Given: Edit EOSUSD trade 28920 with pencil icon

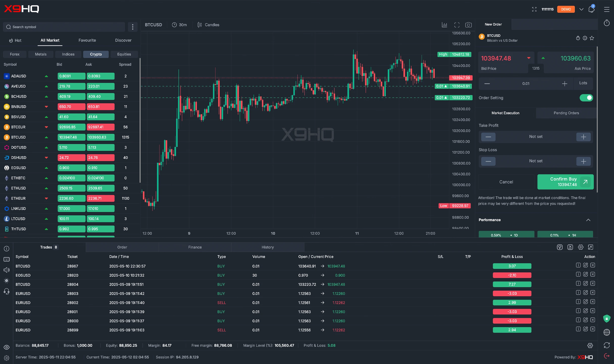Looking at the screenshot, I should pyautogui.click(x=585, y=274).
